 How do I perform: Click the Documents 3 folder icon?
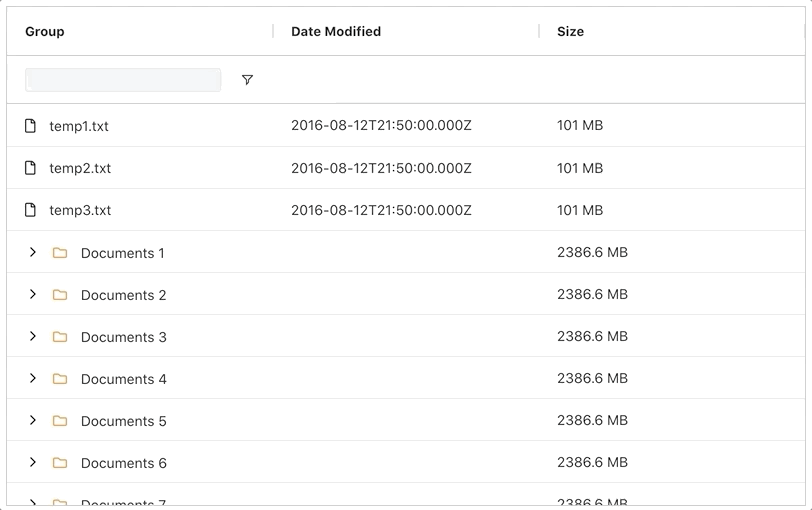tap(60, 337)
